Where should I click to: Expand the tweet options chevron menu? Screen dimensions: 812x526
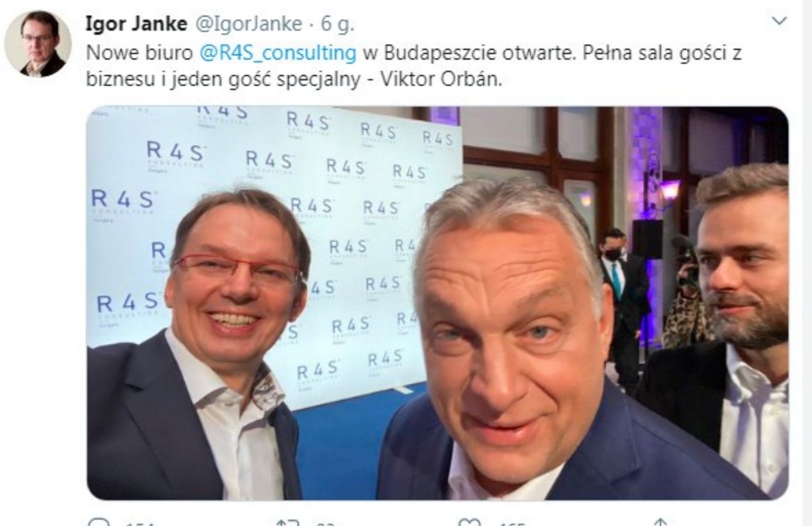click(779, 21)
